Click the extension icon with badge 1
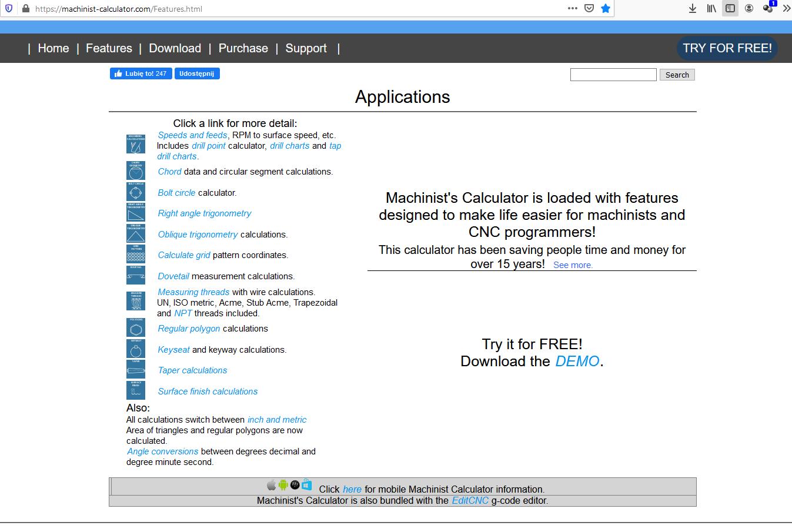Screen dimensions: 792x532 click(769, 7)
